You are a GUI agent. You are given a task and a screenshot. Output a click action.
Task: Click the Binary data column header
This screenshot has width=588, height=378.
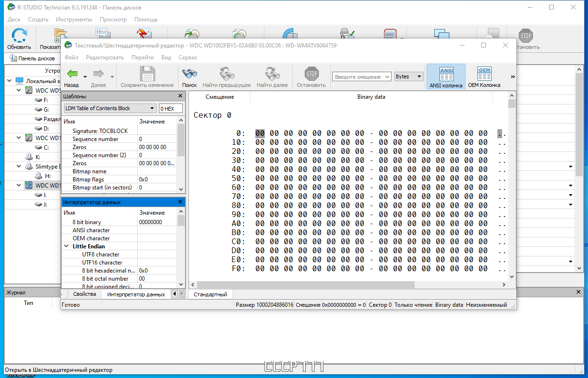point(371,97)
